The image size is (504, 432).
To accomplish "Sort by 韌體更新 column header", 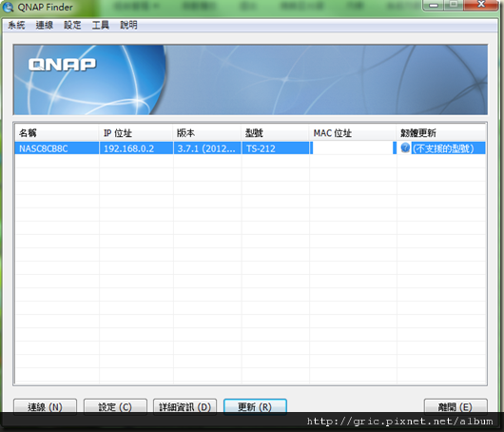I will [x=440, y=133].
